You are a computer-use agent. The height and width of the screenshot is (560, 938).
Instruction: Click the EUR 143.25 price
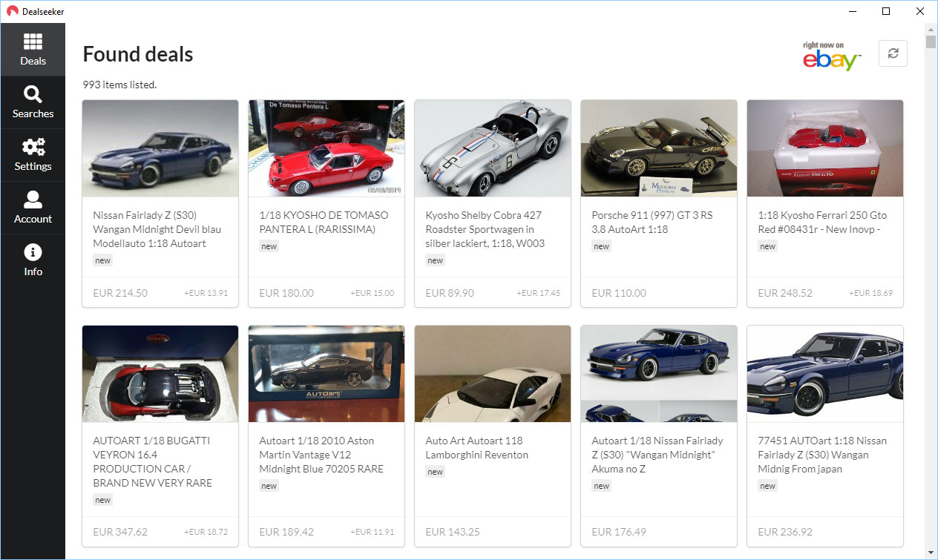point(453,532)
